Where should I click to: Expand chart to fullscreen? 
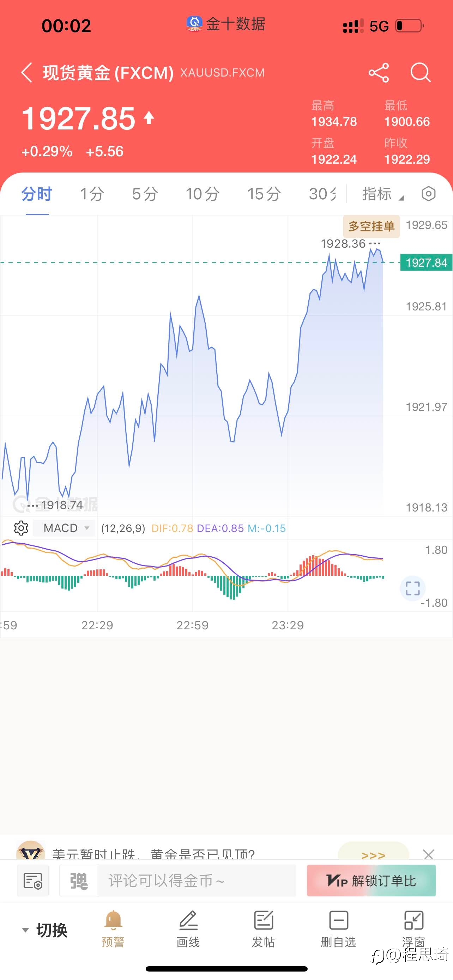pos(413,588)
